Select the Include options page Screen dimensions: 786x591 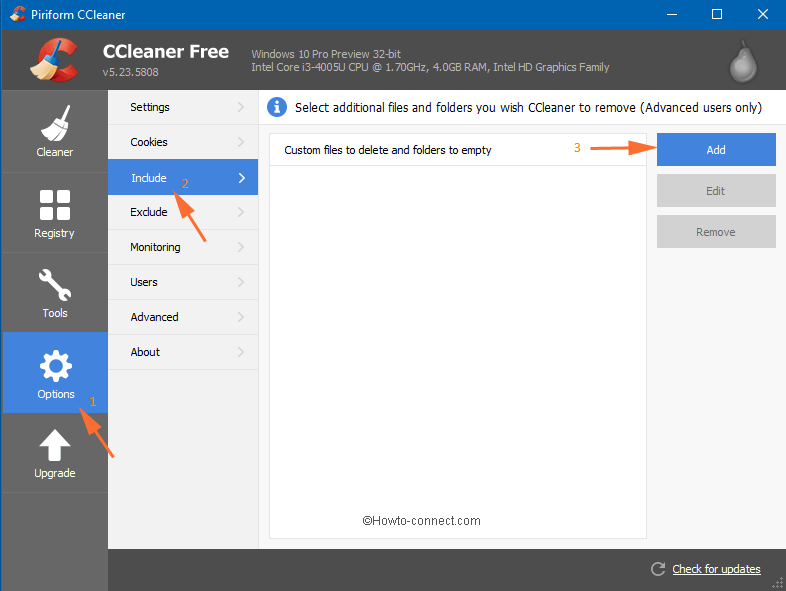click(183, 177)
